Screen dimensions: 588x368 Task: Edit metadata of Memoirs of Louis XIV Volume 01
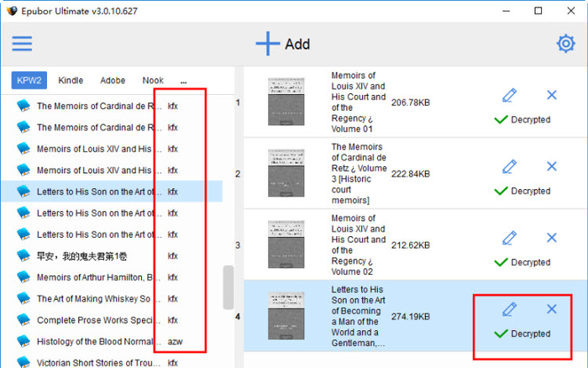(509, 95)
